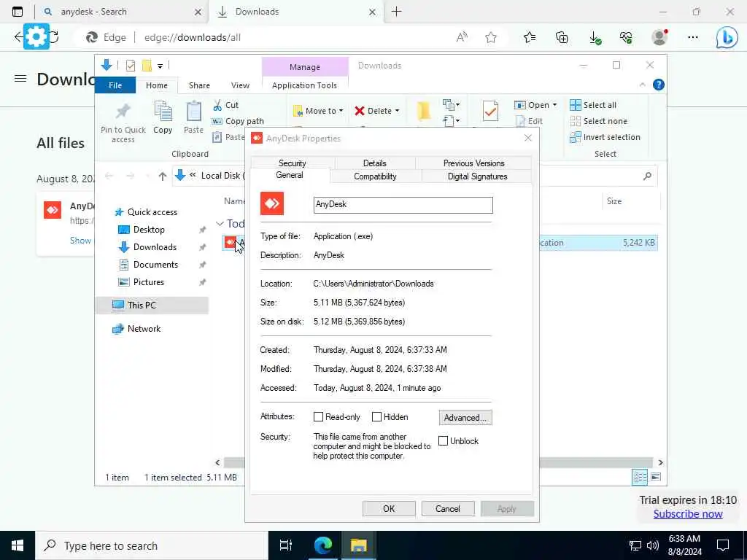Image resolution: width=747 pixels, height=560 pixels.
Task: Click the Cut scissors icon in ribbon
Action: [x=217, y=105]
